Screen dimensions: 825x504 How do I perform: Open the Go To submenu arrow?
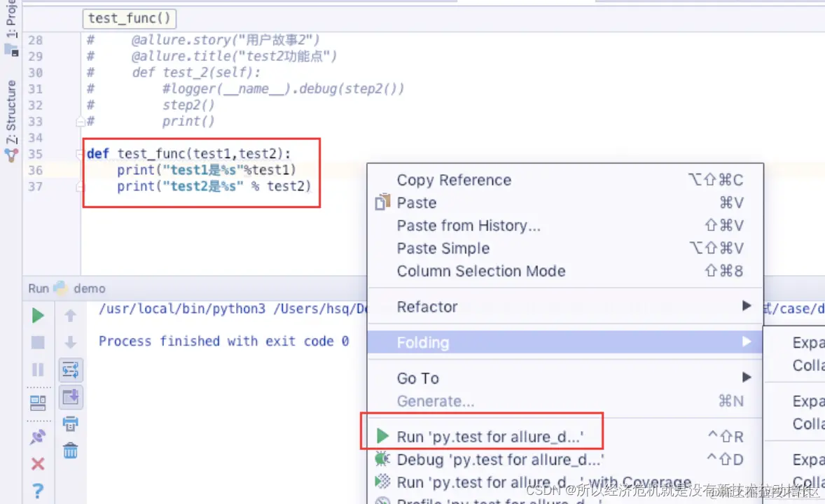(x=746, y=377)
